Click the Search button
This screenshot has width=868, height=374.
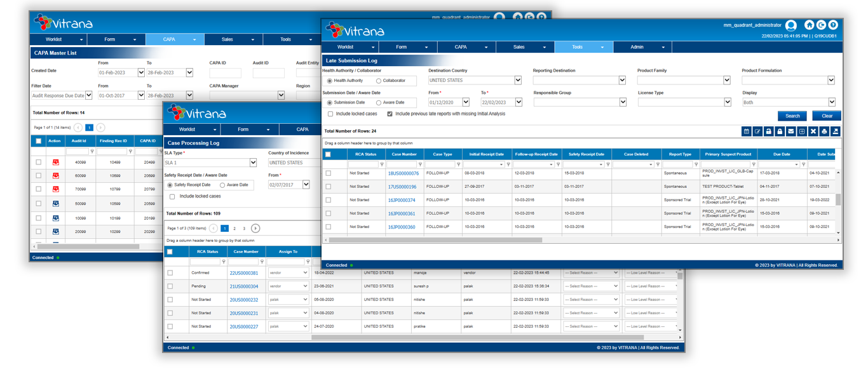tap(792, 116)
